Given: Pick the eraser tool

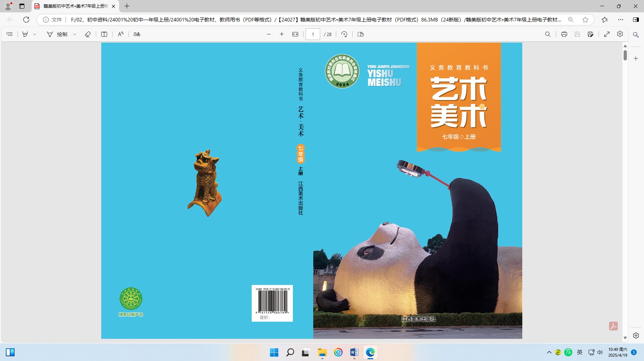Looking at the screenshot, I should pos(88,34).
